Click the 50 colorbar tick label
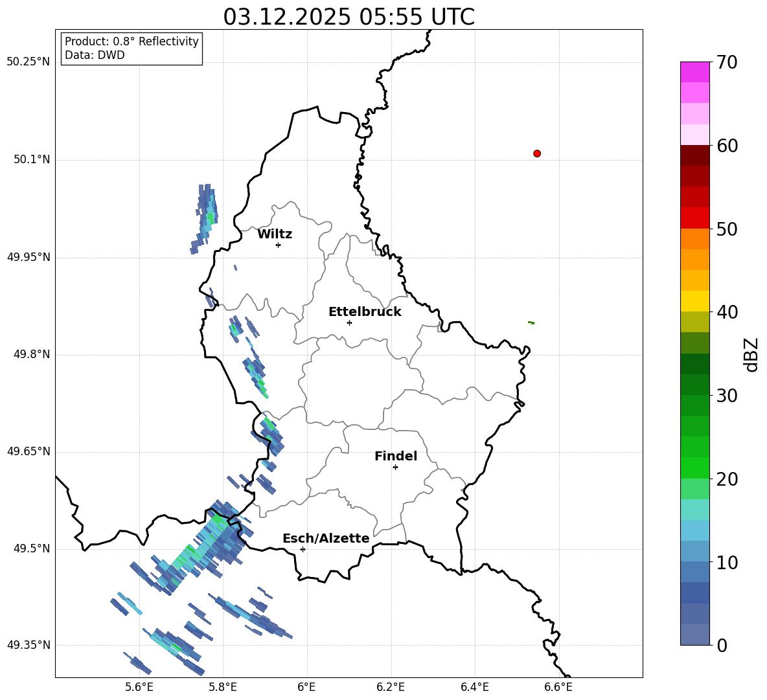 (727, 229)
